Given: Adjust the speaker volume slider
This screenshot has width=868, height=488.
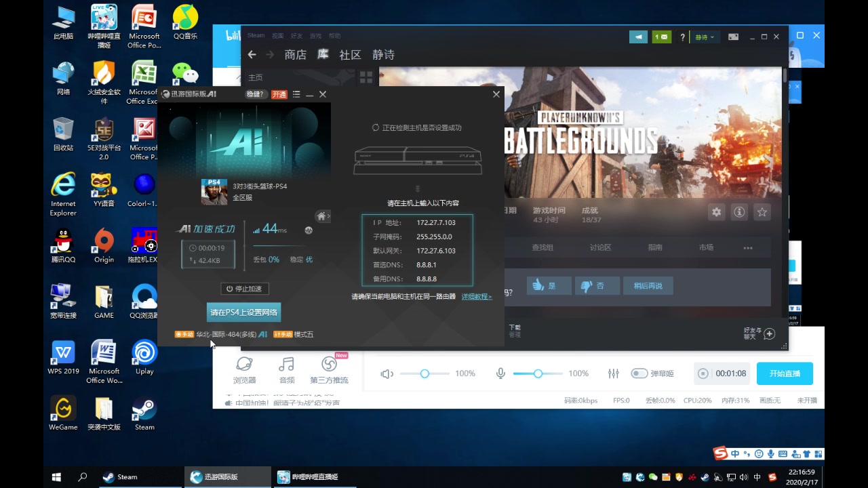Looking at the screenshot, I should (425, 373).
